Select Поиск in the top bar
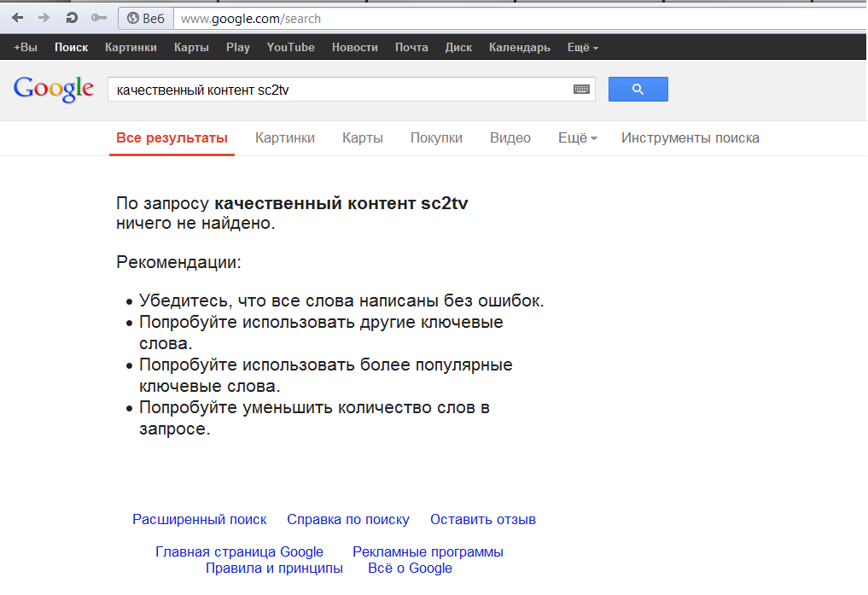 (x=72, y=48)
